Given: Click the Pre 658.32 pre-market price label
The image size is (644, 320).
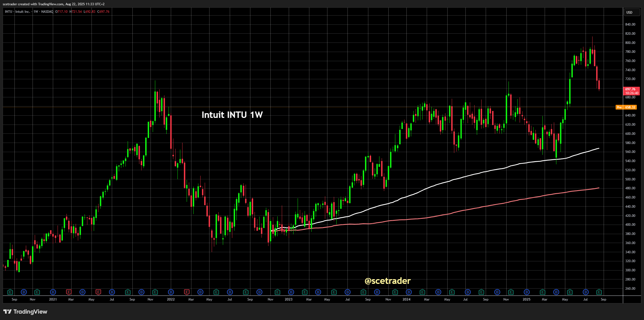Looking at the screenshot, I should [626, 107].
